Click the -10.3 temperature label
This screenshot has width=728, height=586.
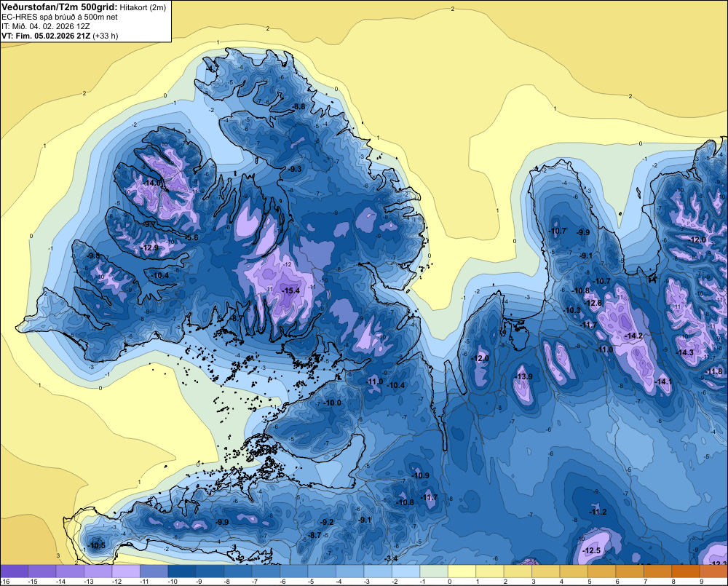pyautogui.click(x=572, y=310)
